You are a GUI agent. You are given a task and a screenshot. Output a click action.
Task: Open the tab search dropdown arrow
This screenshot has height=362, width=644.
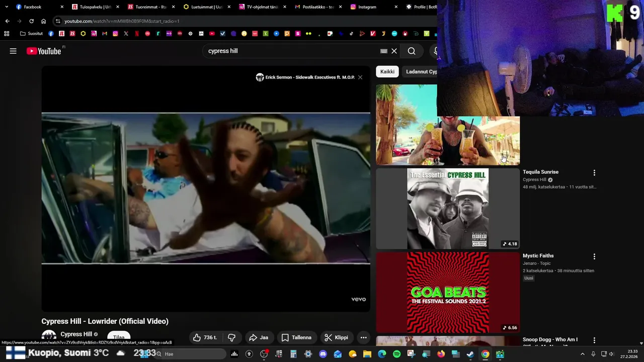coord(6,7)
